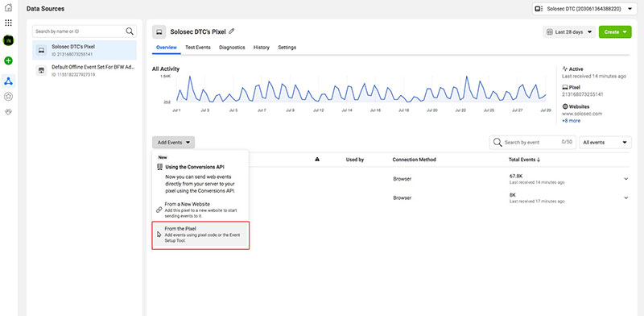Image resolution: width=644 pixels, height=316 pixels.
Task: Open the star icon in sidebar
Action: [8, 97]
